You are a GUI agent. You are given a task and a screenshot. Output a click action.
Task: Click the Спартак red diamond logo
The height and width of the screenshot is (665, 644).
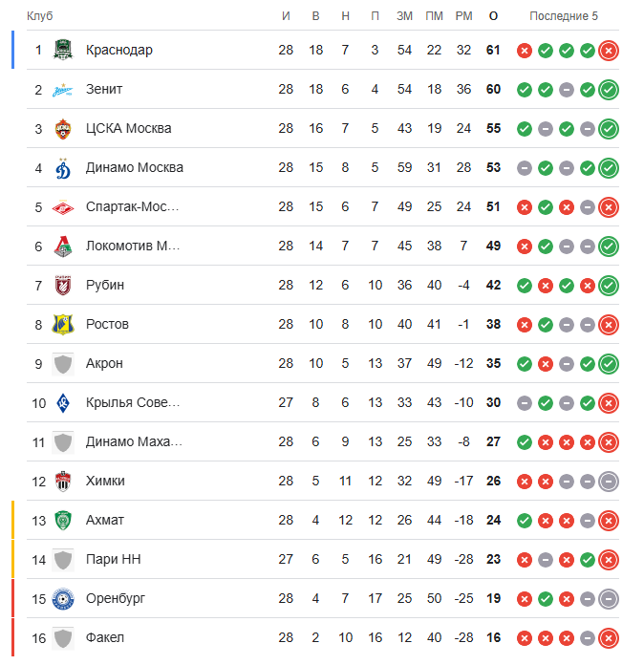coord(63,207)
